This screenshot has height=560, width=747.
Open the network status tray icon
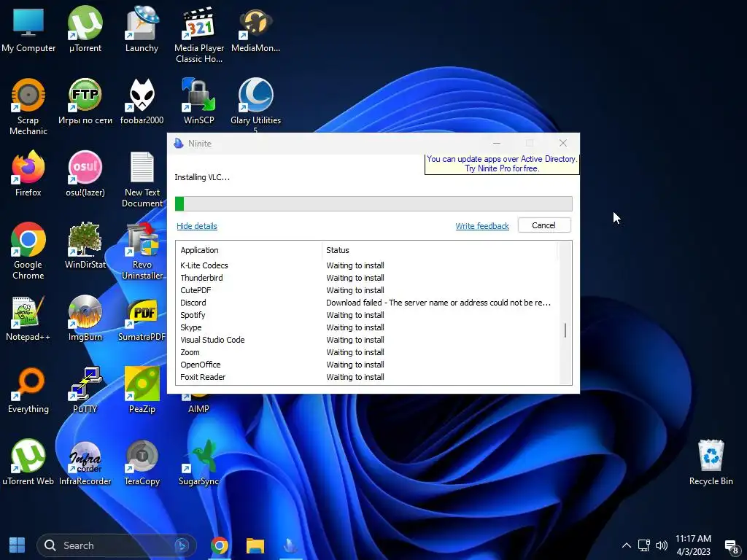[x=644, y=545]
